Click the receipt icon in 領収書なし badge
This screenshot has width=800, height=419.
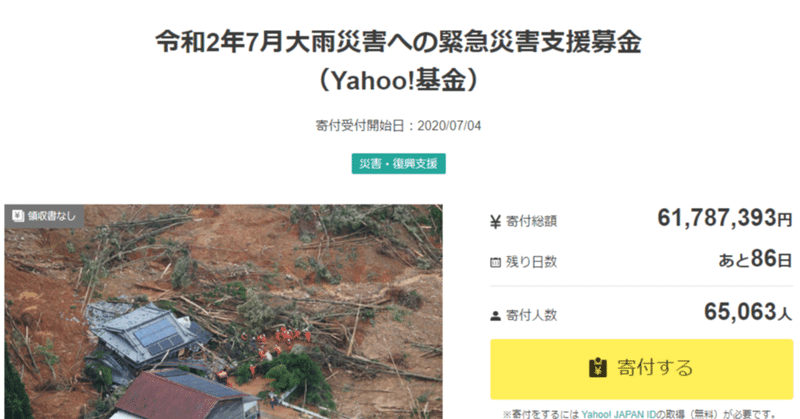coord(18,216)
